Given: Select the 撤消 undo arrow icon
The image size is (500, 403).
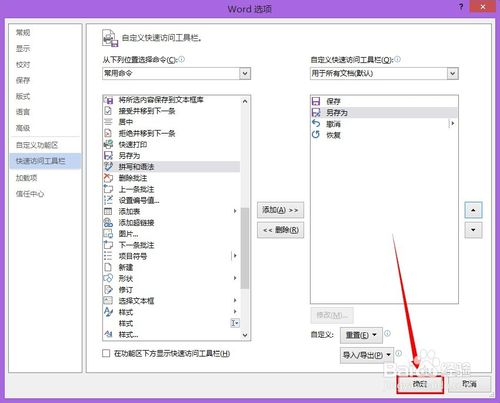Looking at the screenshot, I should point(316,124).
